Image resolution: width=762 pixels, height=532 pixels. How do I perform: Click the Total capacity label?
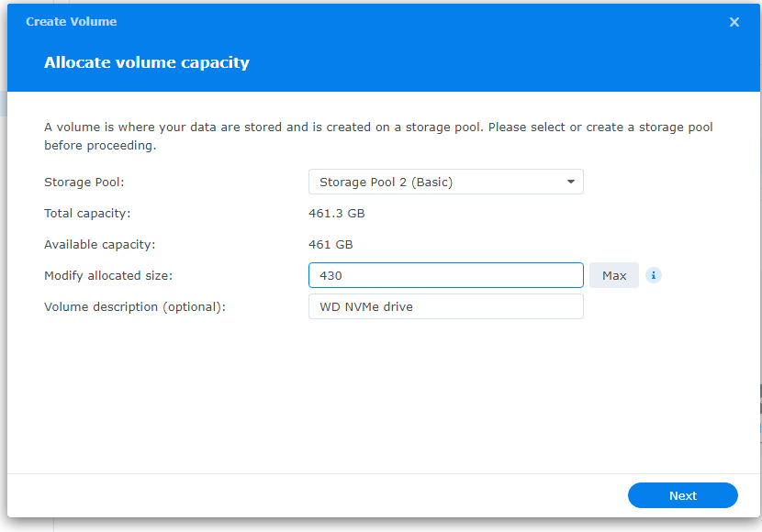[88, 214]
